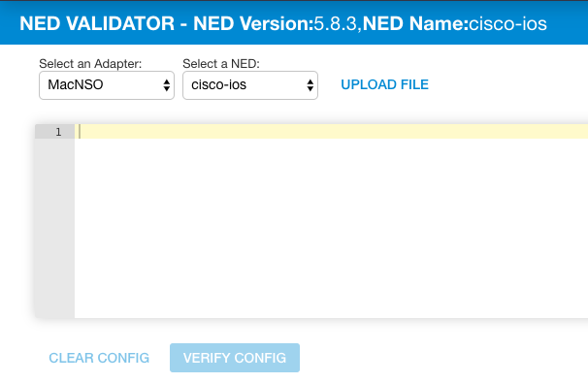Click the "NED Name:" label in header
The height and width of the screenshot is (383, 588).
415,23
